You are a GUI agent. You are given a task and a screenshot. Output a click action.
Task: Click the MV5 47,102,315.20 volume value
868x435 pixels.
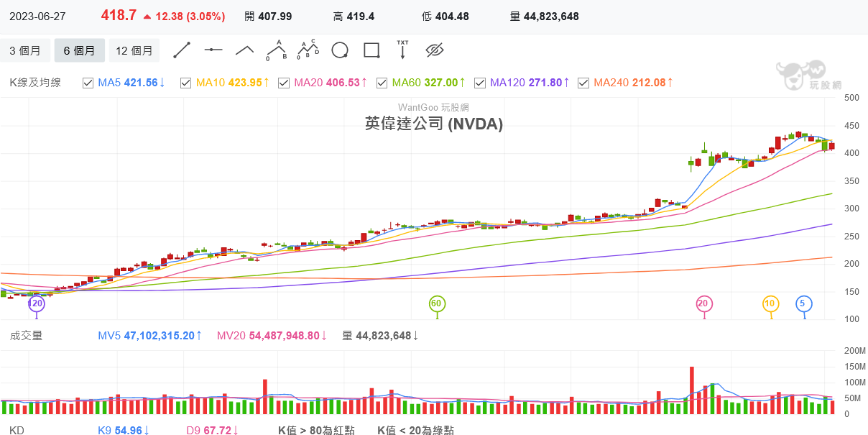click(x=150, y=336)
